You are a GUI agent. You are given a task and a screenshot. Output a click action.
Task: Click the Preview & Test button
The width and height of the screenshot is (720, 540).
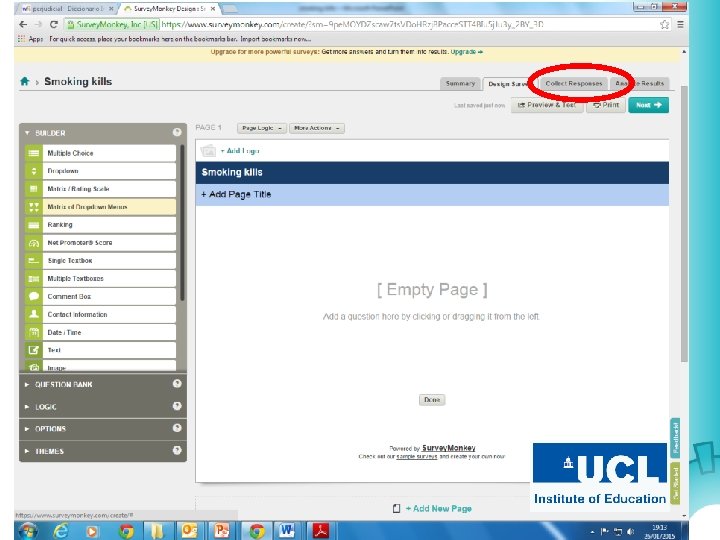tap(546, 105)
